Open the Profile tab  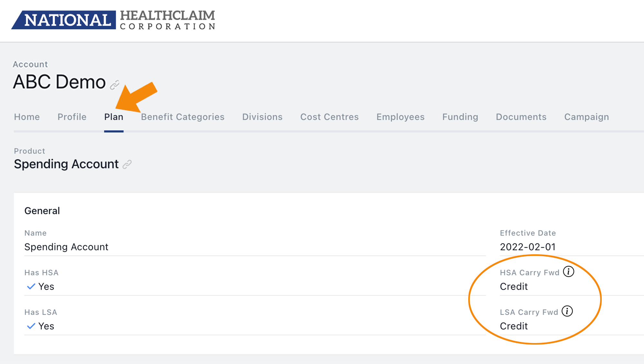pyautogui.click(x=72, y=117)
